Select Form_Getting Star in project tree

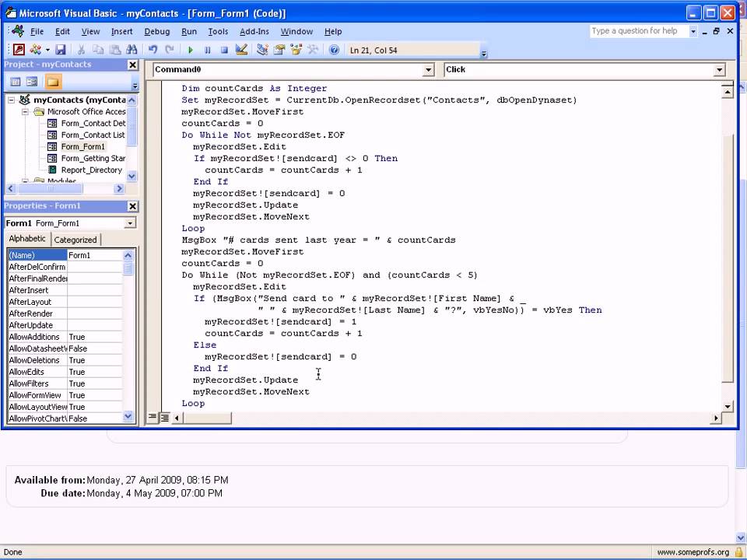93,158
